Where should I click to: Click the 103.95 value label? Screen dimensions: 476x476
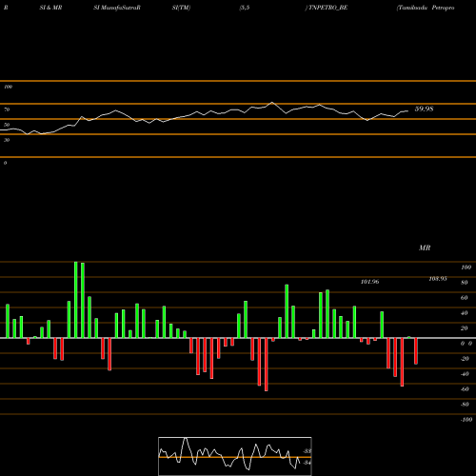[x=438, y=279]
